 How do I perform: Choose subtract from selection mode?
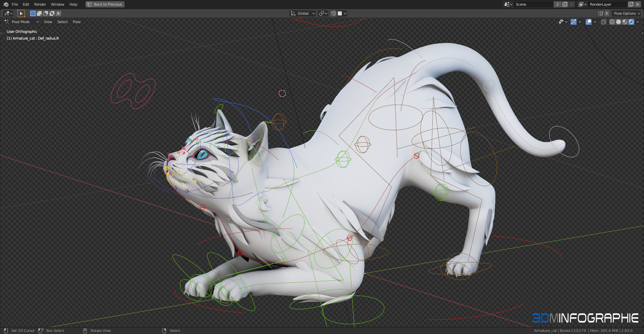[x=46, y=13]
